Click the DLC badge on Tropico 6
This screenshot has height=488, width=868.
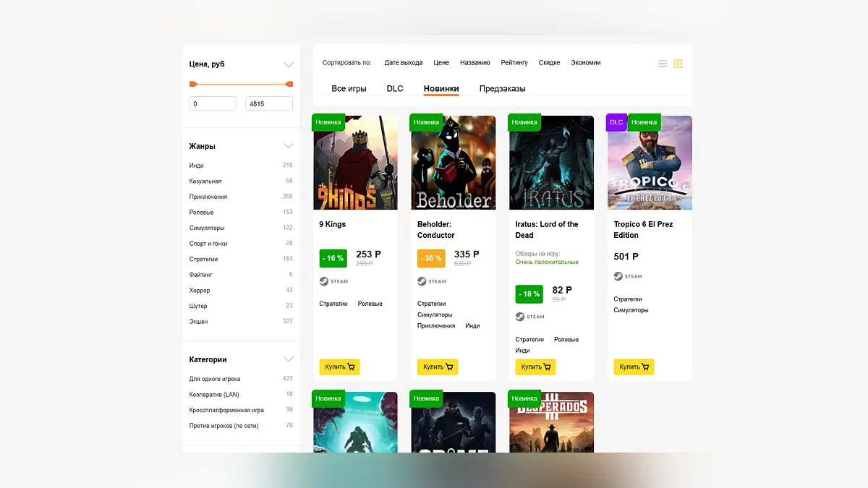pos(616,123)
